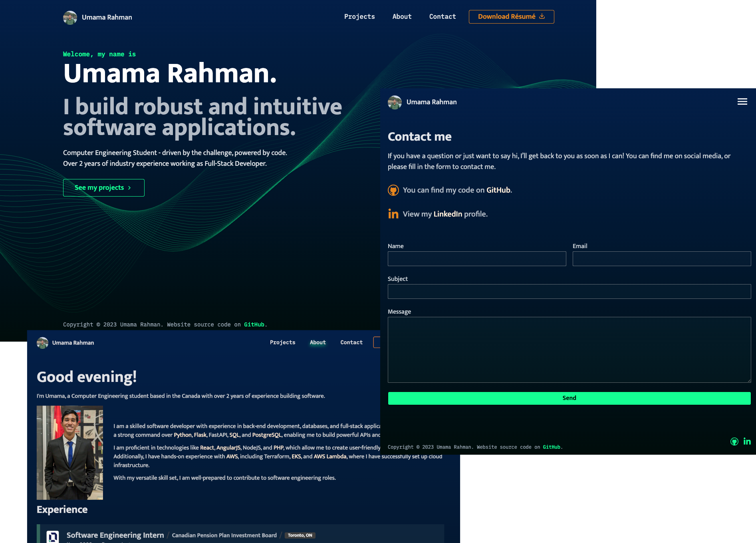Focus the Email input field
This screenshot has height=543, width=756.
(x=662, y=259)
